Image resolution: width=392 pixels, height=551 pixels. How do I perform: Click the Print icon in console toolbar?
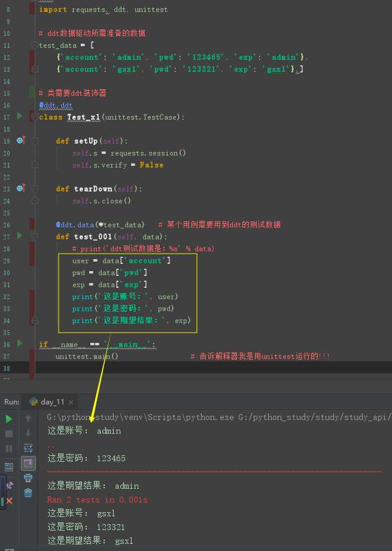click(x=28, y=478)
